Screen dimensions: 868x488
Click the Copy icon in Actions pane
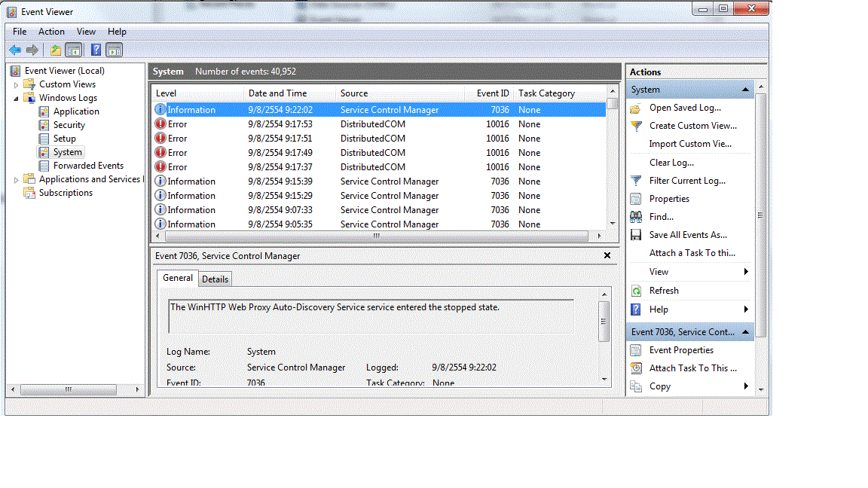pyautogui.click(x=636, y=387)
